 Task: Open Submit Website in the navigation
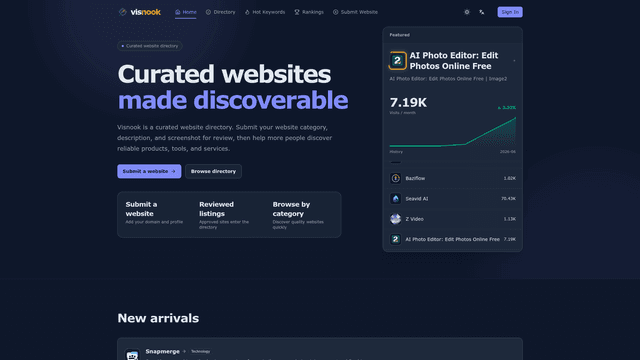(x=355, y=12)
